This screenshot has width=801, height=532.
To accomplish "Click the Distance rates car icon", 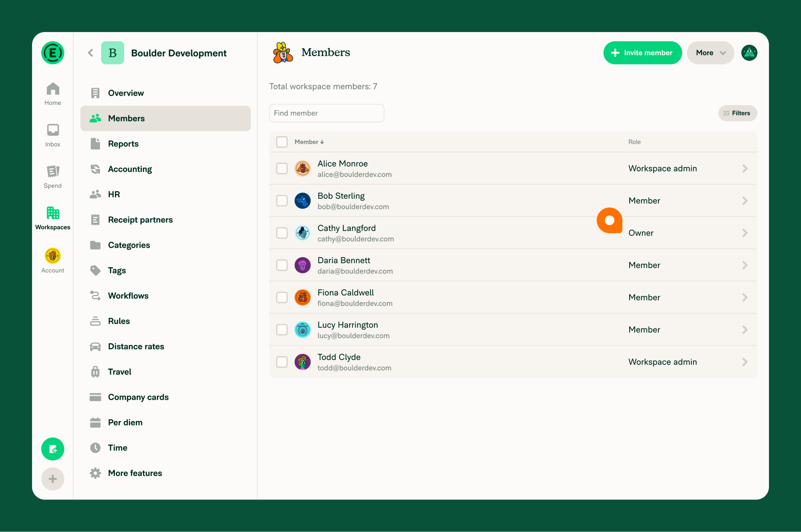I will [95, 347].
